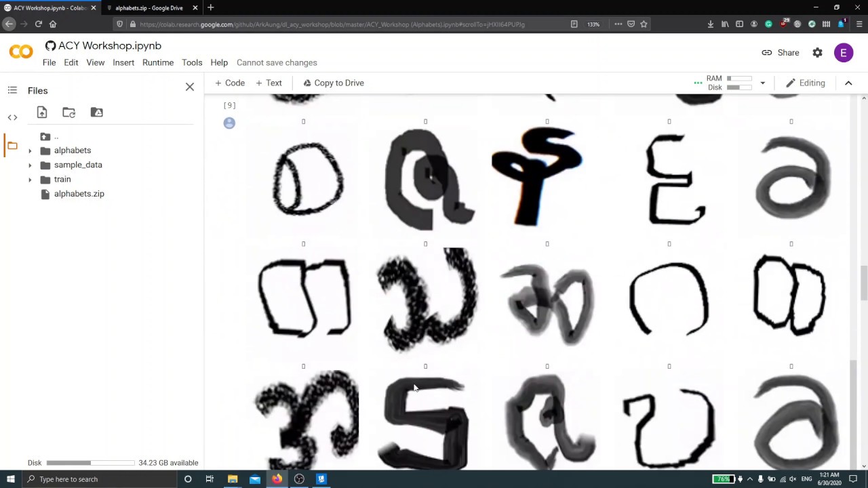868x488 pixels.
Task: Mount Google Drive icon
Action: pos(97,113)
